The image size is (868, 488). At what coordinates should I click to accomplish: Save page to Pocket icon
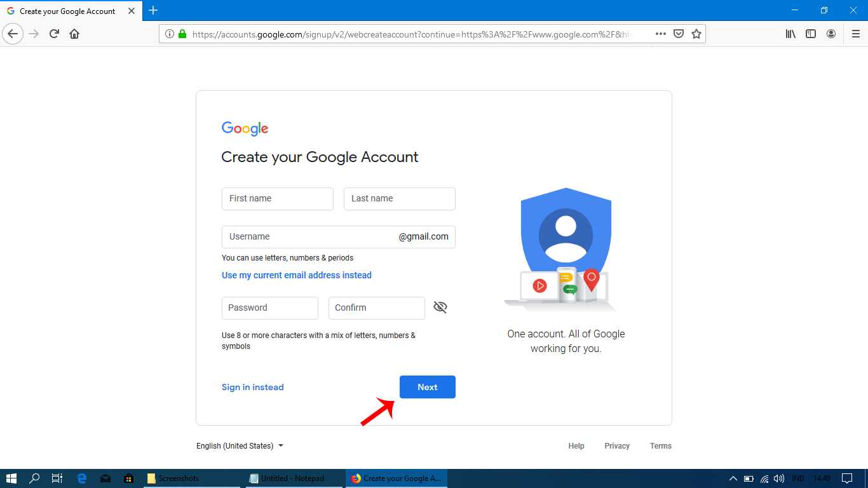point(679,34)
